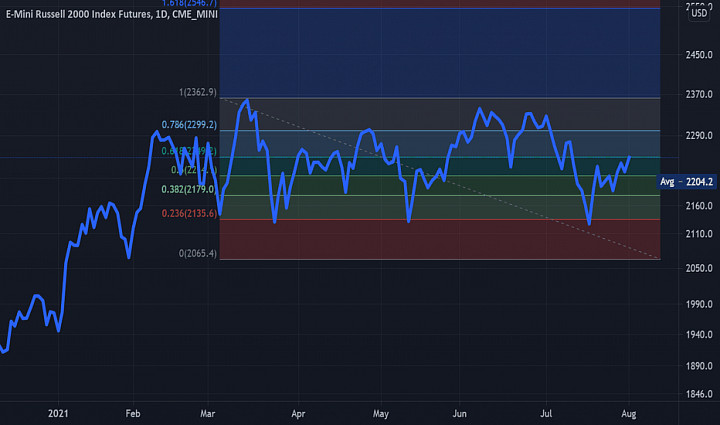Click the 1890.0 price axis value
Image resolution: width=720 pixels, height=425 pixels.
coord(699,366)
